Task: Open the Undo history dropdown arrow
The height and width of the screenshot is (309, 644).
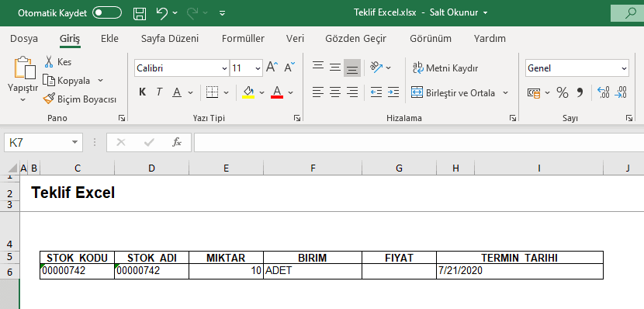Action: point(175,13)
